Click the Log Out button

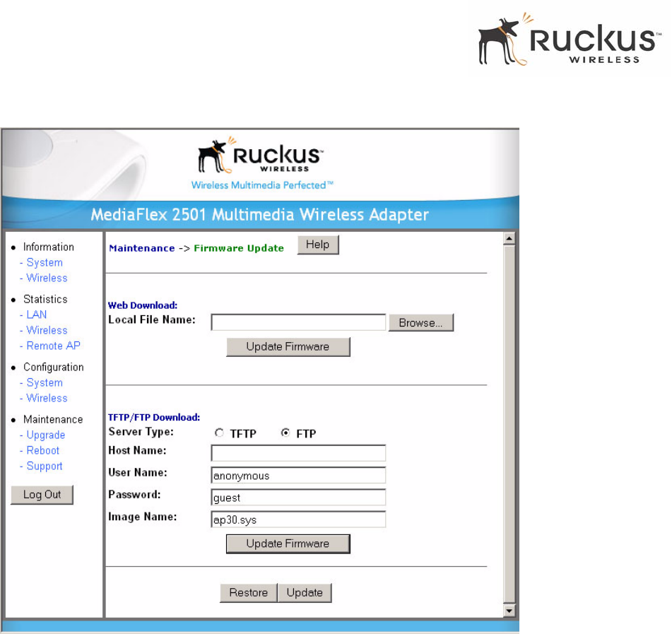tap(42, 495)
